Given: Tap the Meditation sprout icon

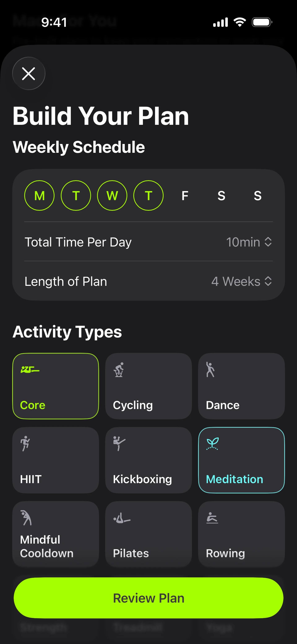Looking at the screenshot, I should click(x=212, y=443).
